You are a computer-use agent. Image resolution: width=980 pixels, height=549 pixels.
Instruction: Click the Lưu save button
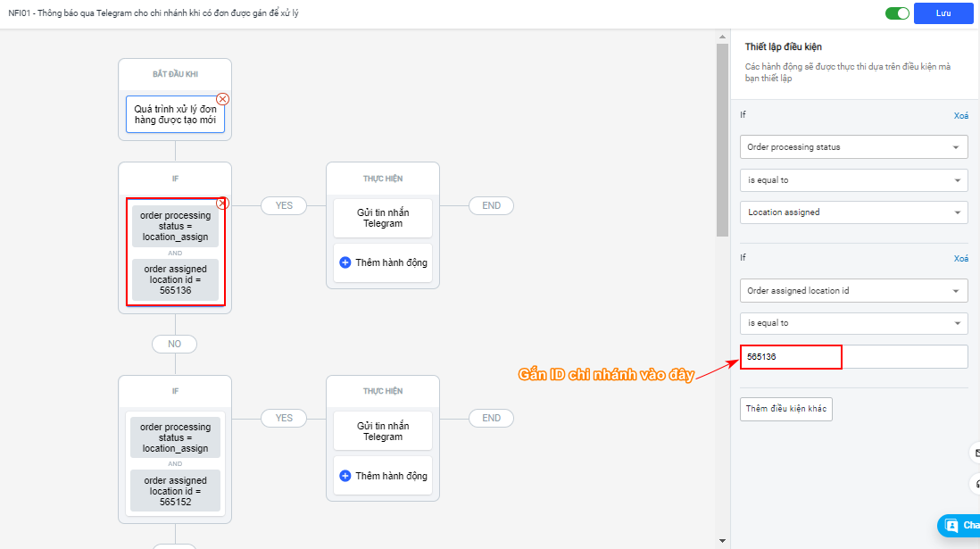(943, 13)
